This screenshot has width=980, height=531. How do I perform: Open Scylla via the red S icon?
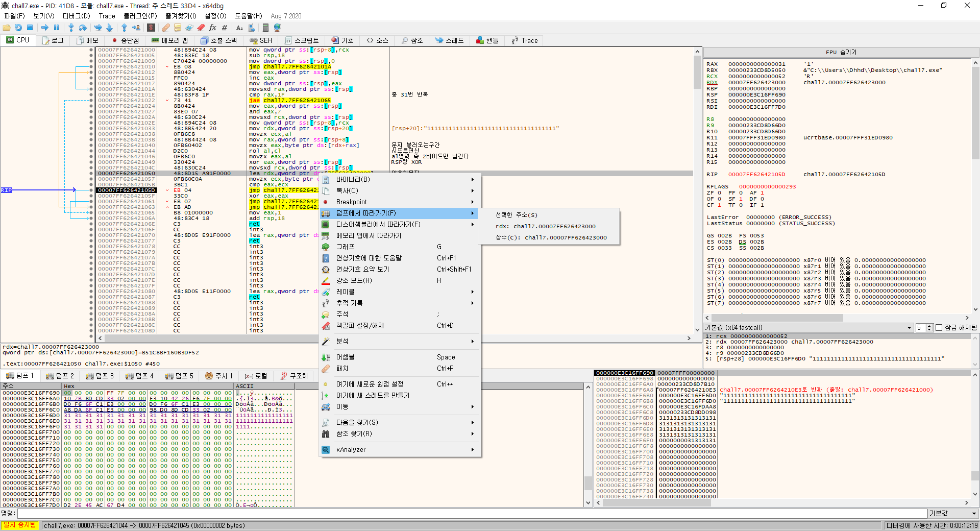151,28
